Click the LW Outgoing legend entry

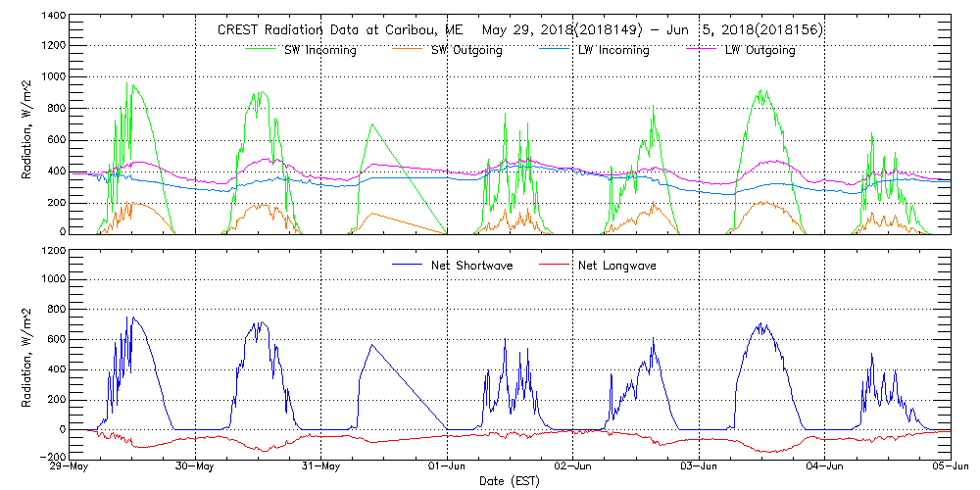[759, 50]
